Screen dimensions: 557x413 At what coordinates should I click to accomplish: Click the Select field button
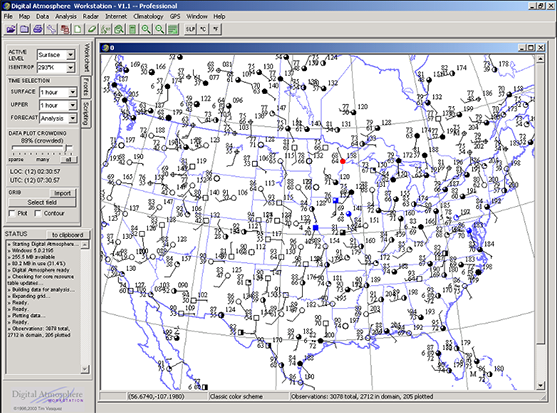point(42,202)
